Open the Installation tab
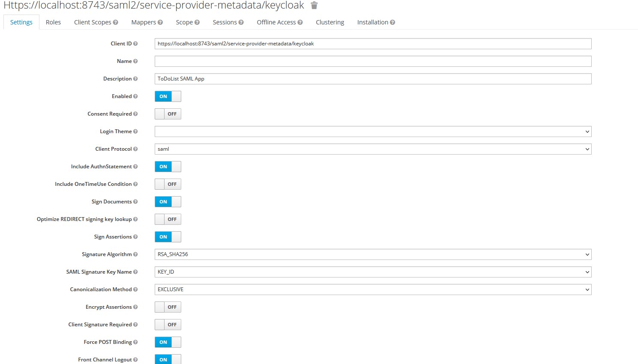This screenshot has width=638, height=364. (372, 22)
